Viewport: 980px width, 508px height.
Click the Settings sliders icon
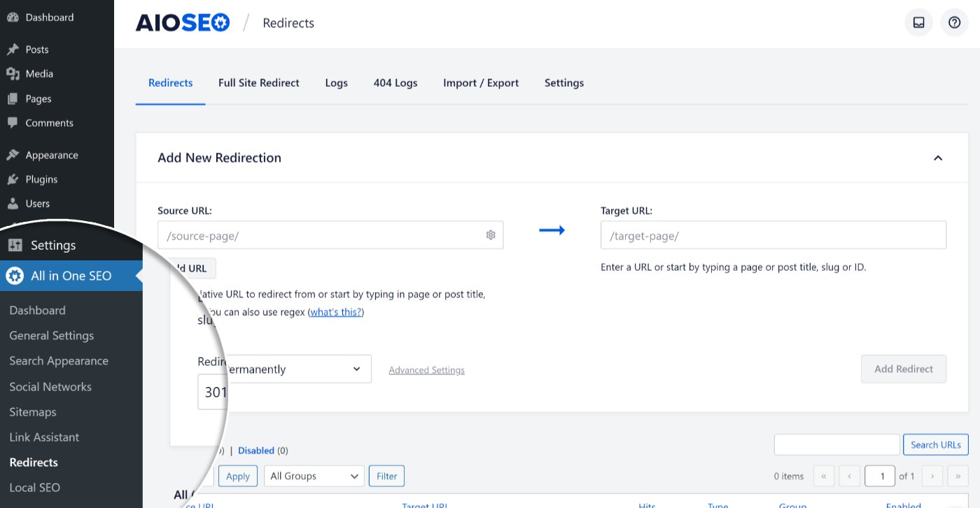[x=15, y=246]
